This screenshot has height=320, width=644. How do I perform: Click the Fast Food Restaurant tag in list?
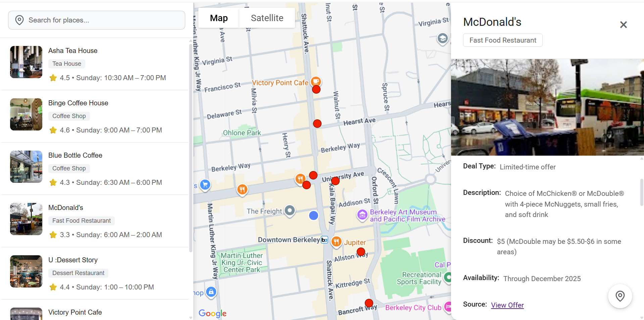82,221
